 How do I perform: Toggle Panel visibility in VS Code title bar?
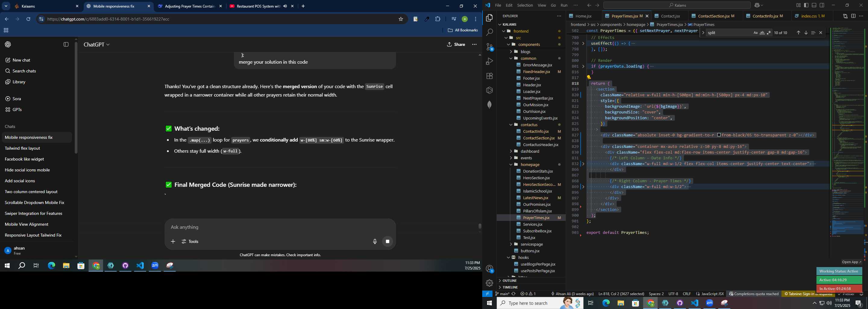tap(814, 5)
